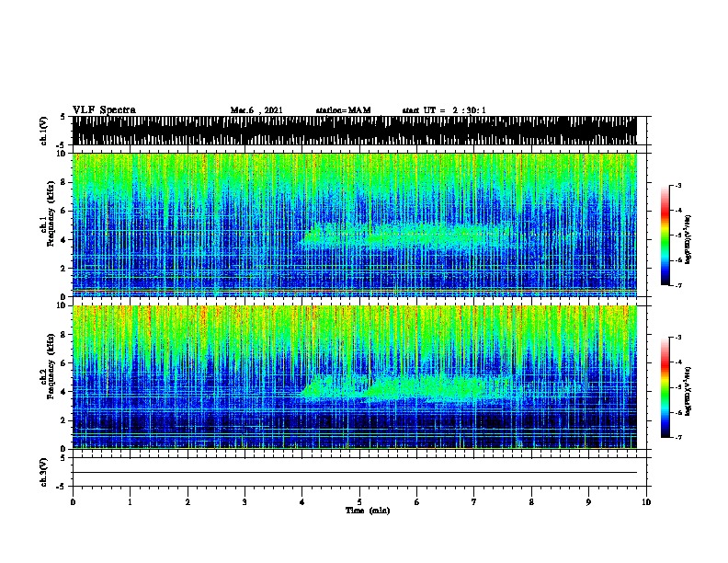Click time axis tick label "2"

pos(188,501)
